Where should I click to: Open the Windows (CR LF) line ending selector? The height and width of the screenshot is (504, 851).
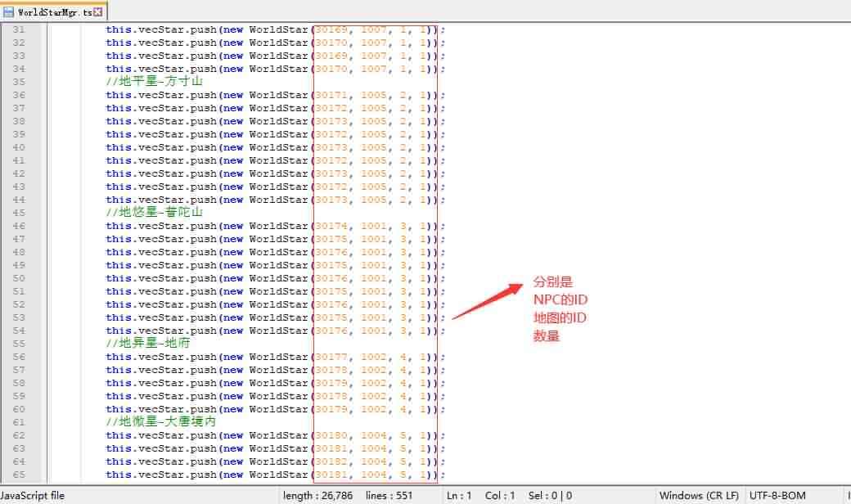point(698,495)
